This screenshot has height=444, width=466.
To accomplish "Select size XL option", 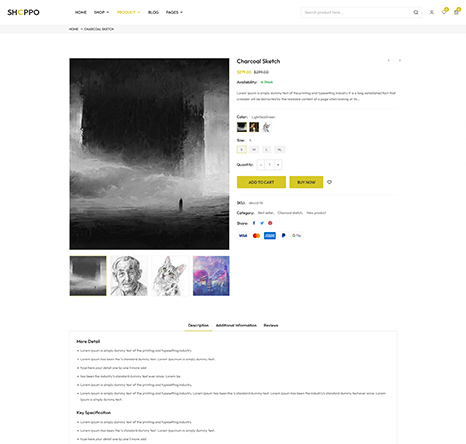I will [279, 150].
